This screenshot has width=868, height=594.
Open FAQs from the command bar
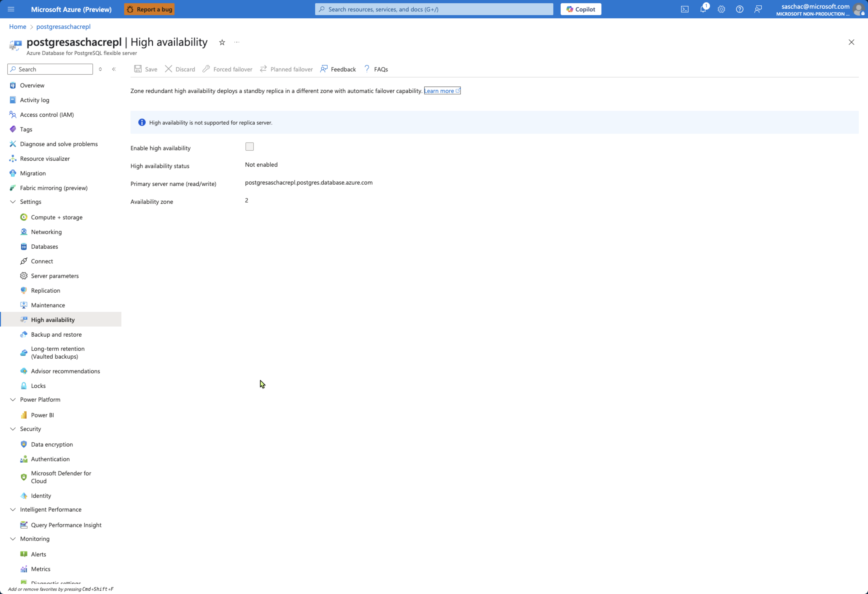pyautogui.click(x=376, y=69)
